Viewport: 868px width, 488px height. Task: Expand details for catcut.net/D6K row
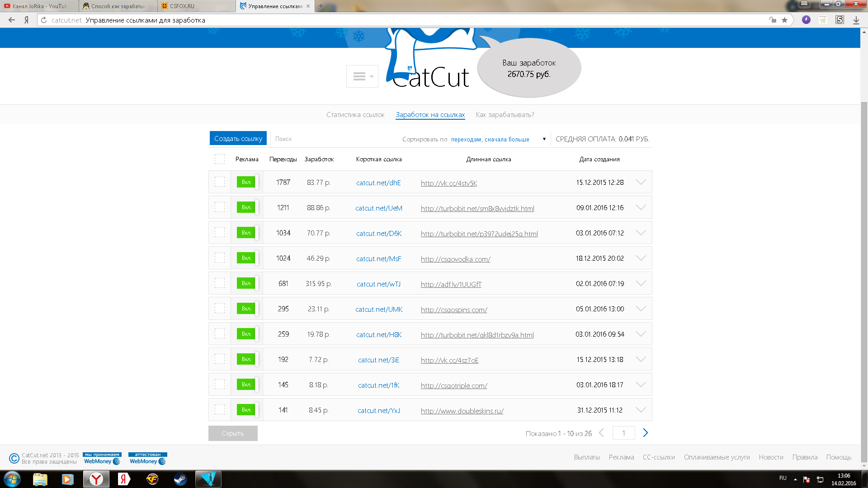(x=641, y=233)
